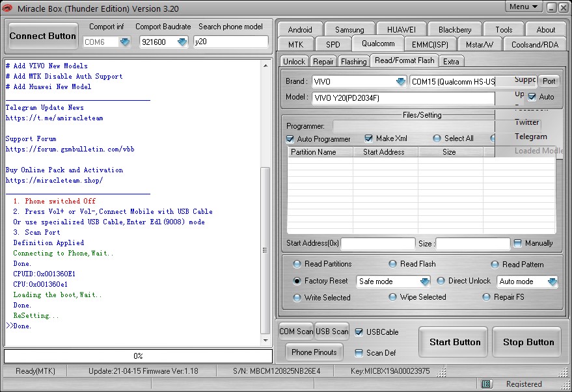This screenshot has height=392, width=572.
Task: Open Phone Pinouts
Action: click(x=314, y=352)
